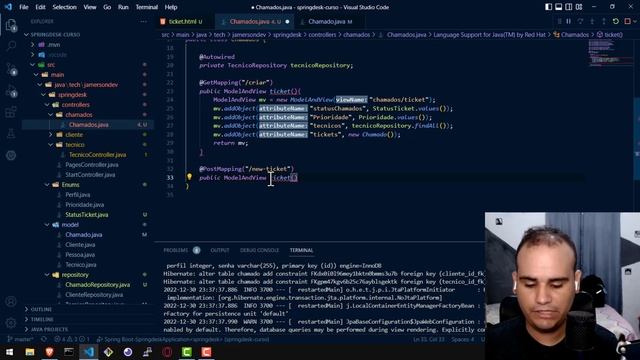Image resolution: width=640 pixels, height=360 pixels.
Task: Click the debug restart button
Action: coord(616,21)
